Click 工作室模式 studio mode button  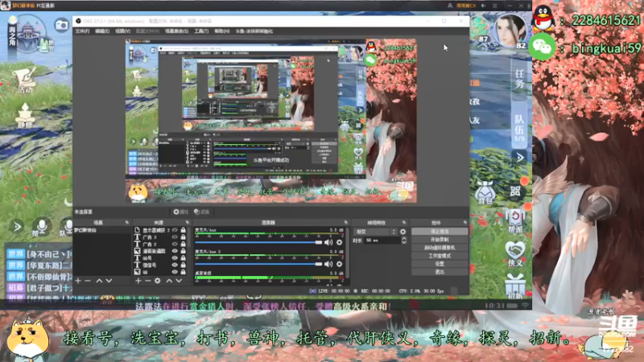click(439, 256)
